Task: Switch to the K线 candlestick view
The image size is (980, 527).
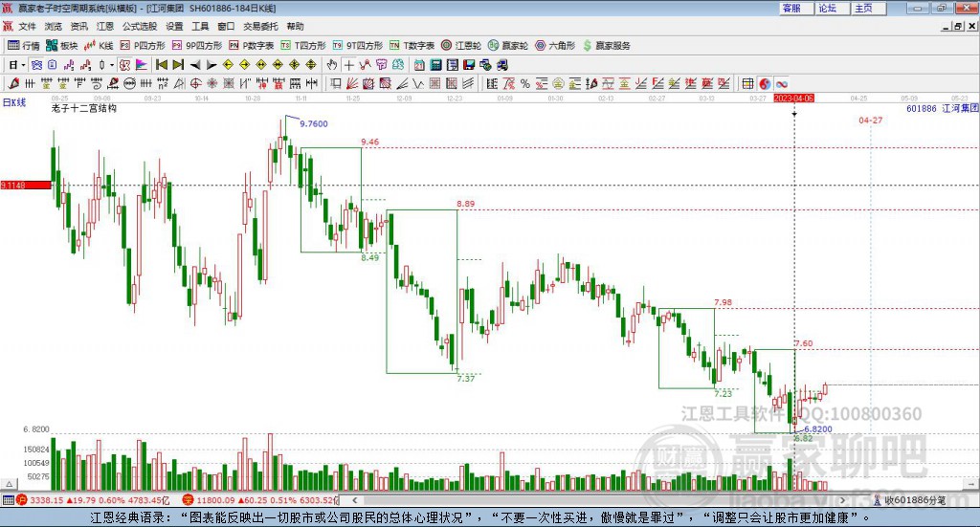Action: (99, 46)
